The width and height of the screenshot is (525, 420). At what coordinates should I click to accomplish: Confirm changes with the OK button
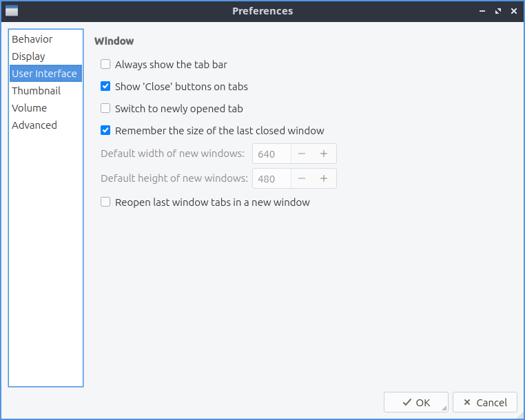click(x=416, y=403)
